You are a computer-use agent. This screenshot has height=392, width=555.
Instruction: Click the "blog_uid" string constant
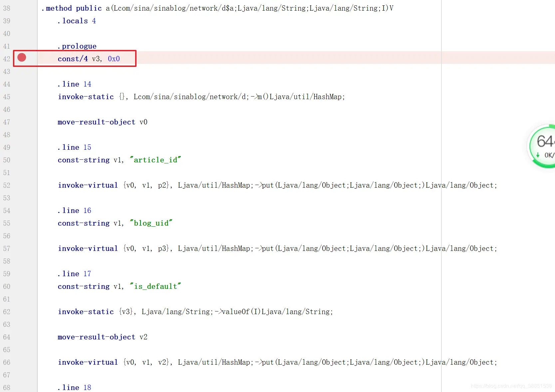click(151, 223)
